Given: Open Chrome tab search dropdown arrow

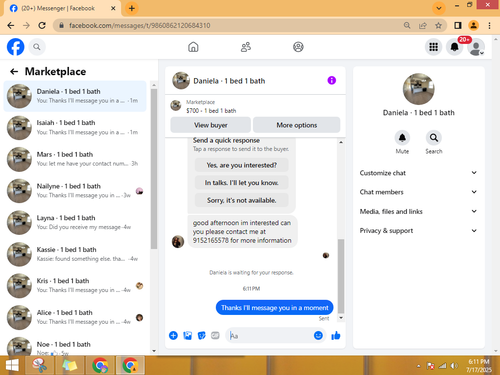Looking at the screenshot, I should (439, 8).
